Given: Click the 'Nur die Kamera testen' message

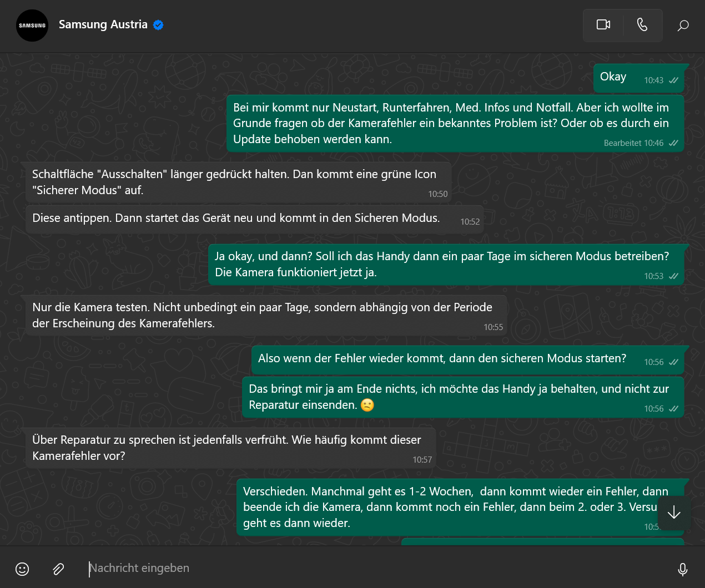Looking at the screenshot, I should click(262, 315).
